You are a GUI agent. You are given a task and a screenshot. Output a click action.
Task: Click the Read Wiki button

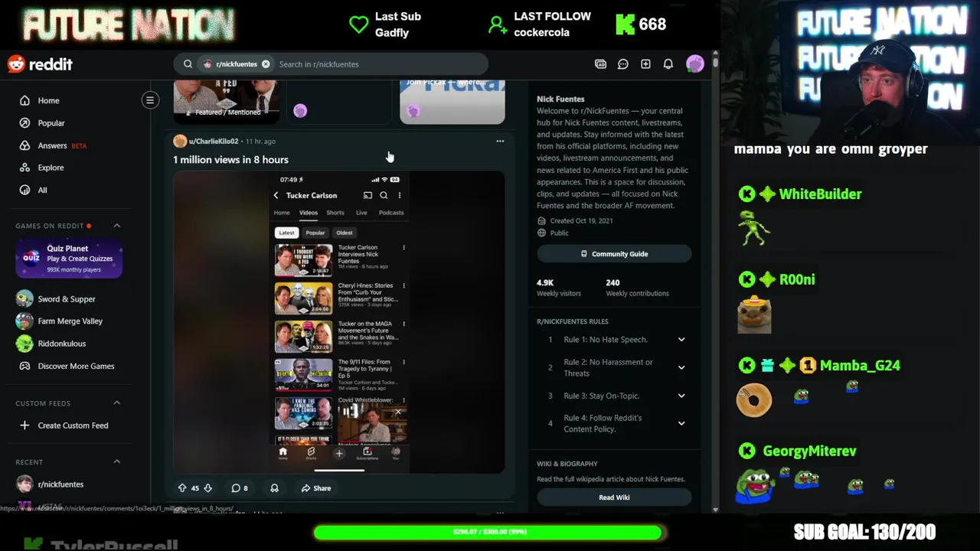pyautogui.click(x=614, y=497)
